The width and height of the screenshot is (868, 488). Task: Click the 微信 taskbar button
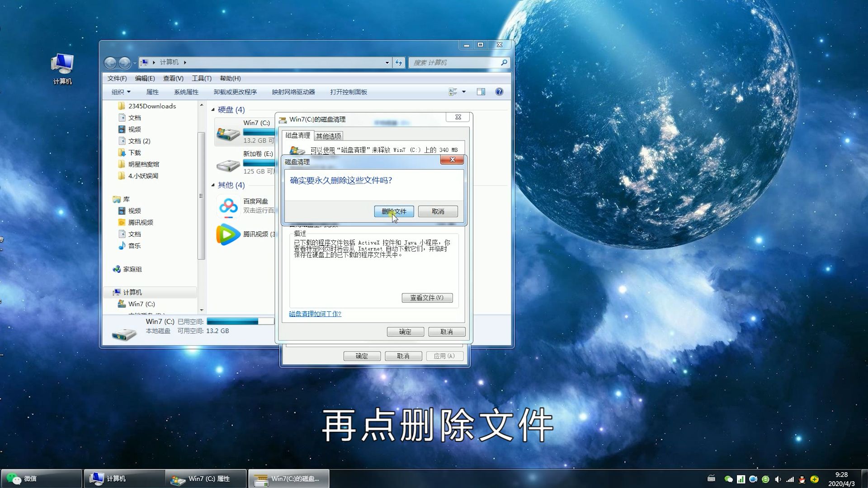point(42,479)
